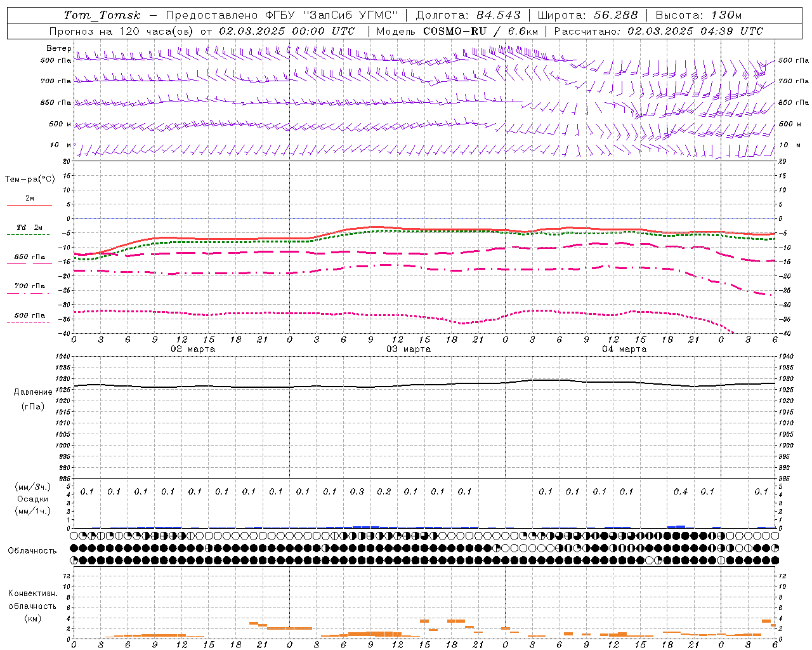
Task: Click the "(мм/1ч.)" precipitation unit label
Action: [x=33, y=511]
